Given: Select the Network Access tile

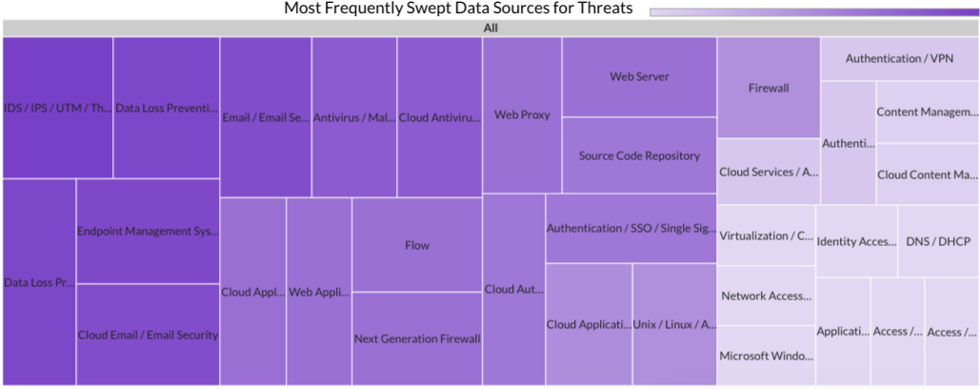Looking at the screenshot, I should tap(767, 296).
